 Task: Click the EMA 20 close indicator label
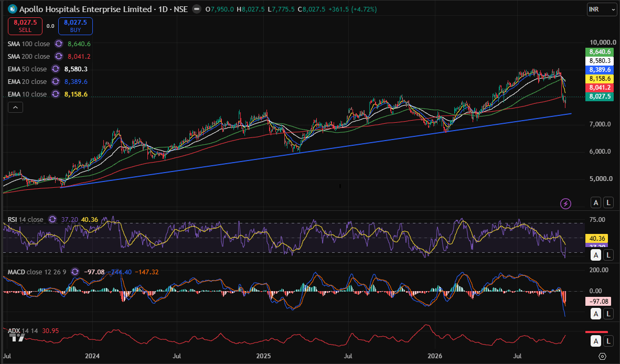pos(27,82)
